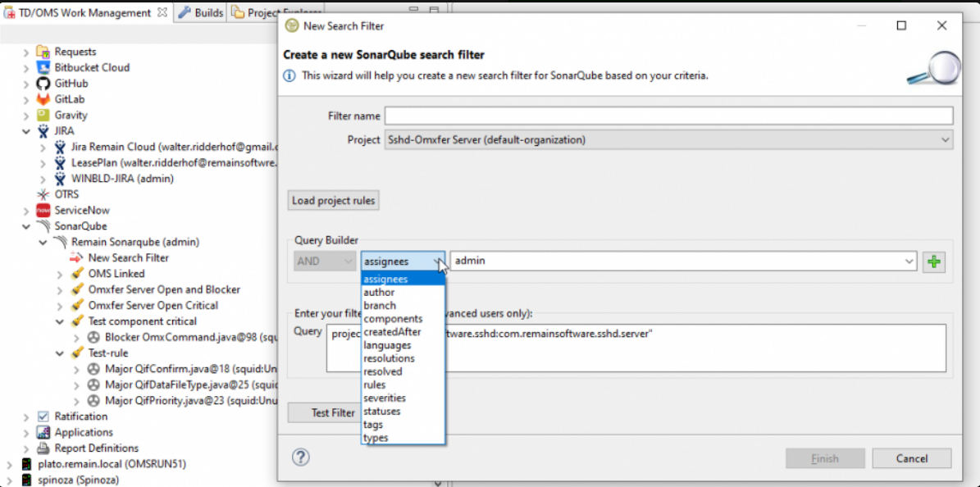Click the New Search Filter arrow icon

coord(76,257)
